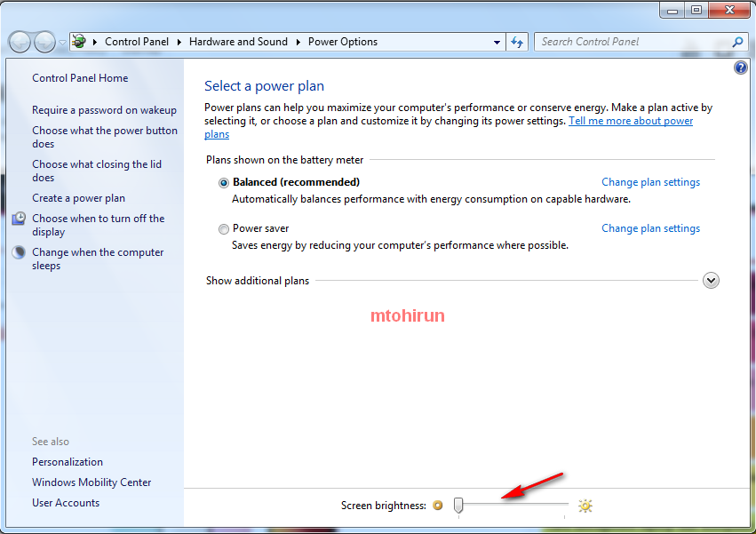The width and height of the screenshot is (756, 534).
Task: Click the Forward navigation arrow button
Action: tap(44, 42)
